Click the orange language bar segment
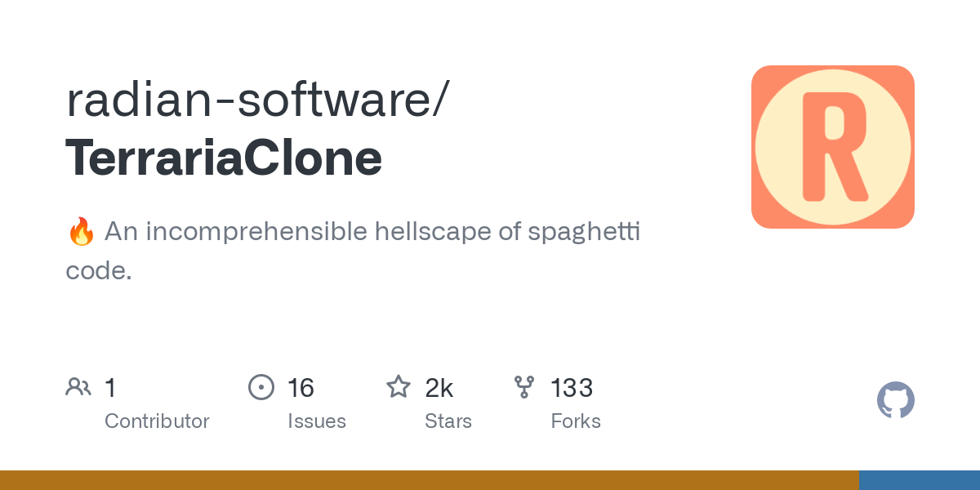 (x=429, y=480)
